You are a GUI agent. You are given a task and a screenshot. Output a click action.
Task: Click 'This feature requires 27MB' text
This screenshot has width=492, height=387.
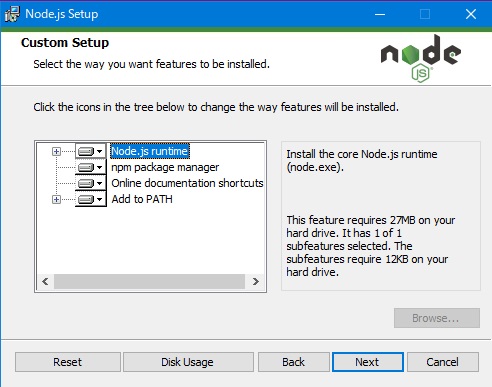click(370, 246)
